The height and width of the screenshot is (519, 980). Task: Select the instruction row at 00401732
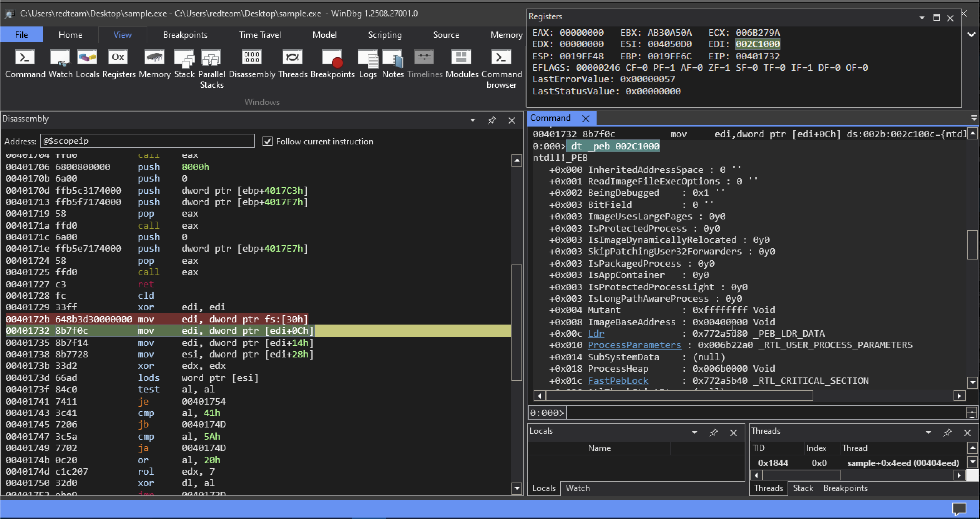tap(258, 331)
